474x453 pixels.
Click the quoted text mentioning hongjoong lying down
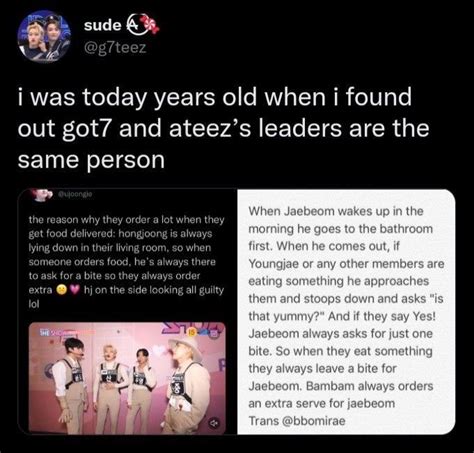[x=126, y=262]
